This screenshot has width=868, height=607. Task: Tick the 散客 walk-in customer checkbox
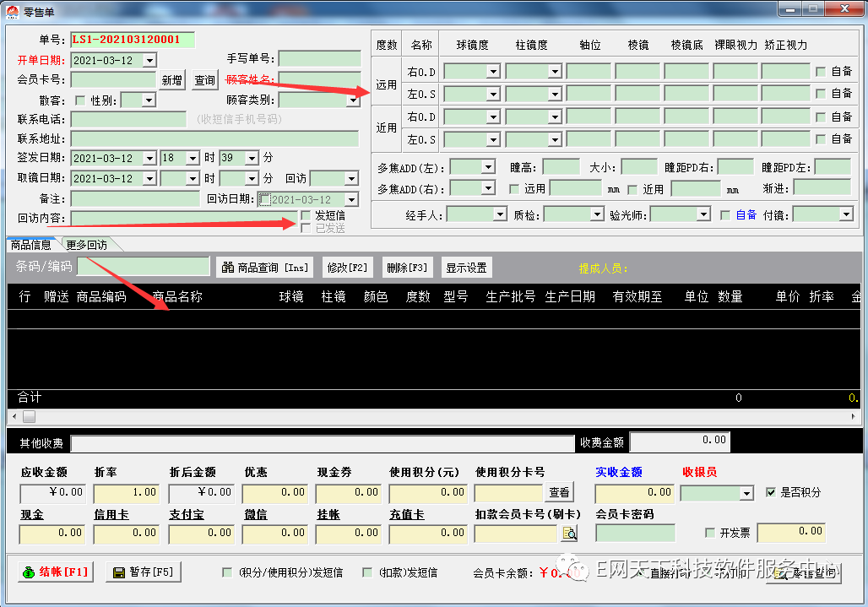[x=80, y=100]
